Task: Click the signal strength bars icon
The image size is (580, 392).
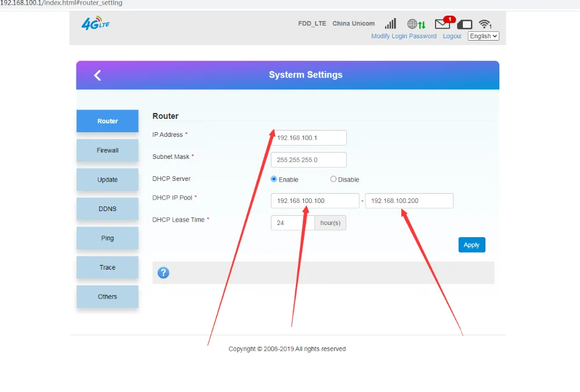Action: (x=390, y=24)
